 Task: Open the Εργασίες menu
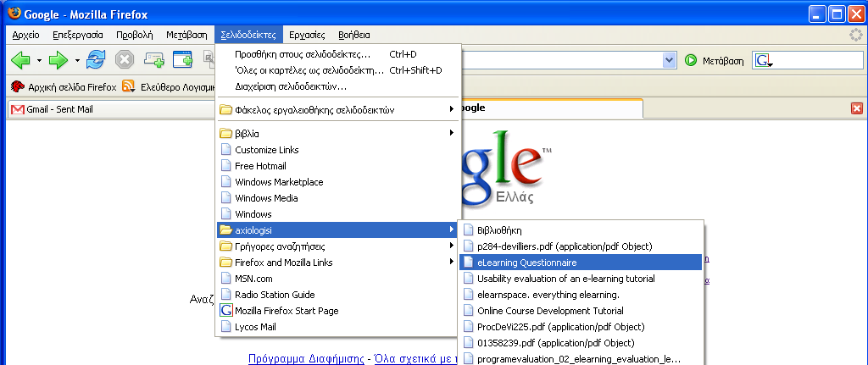coord(308,35)
